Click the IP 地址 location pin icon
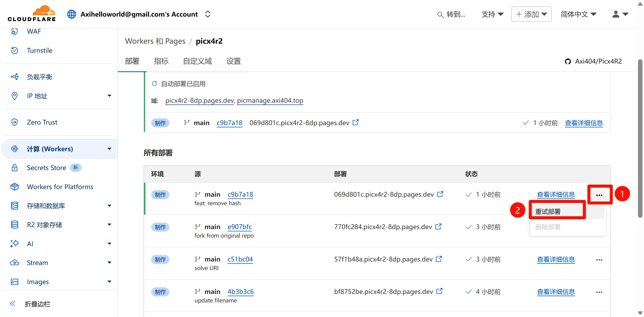The image size is (644, 317). 15,96
